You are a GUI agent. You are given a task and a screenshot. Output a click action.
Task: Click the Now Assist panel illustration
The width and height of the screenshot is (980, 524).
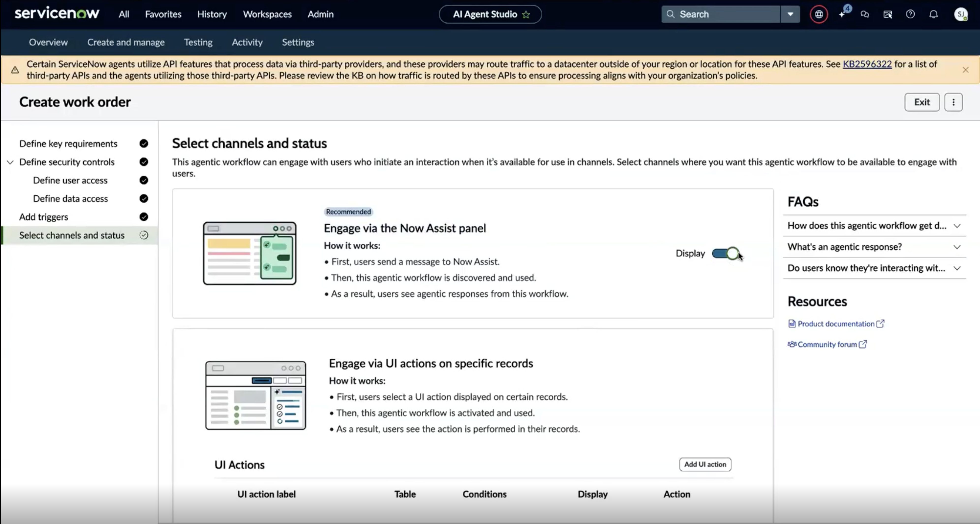pos(250,253)
